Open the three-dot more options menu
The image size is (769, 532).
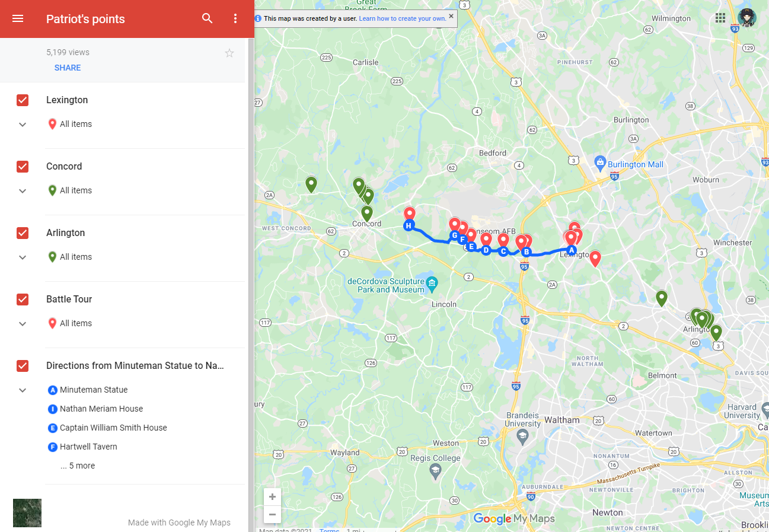pyautogui.click(x=235, y=18)
